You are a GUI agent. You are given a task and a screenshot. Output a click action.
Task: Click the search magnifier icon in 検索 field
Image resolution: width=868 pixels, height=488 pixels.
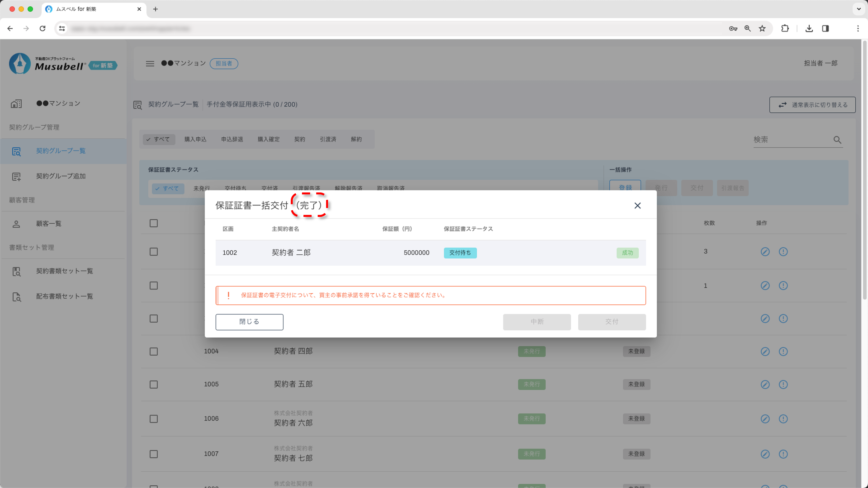coord(837,140)
